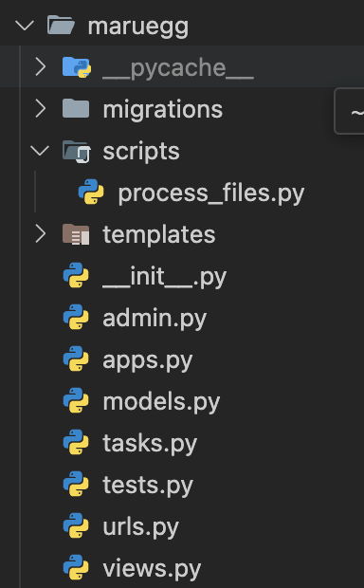Viewport: 364px width, 588px height.
Task: Click the scripts folder icon
Action: tap(77, 151)
